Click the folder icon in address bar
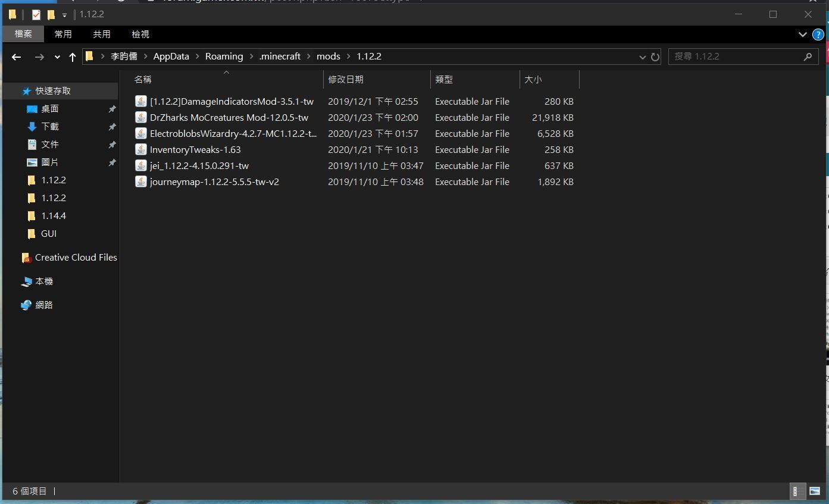829x504 pixels. 89,57
